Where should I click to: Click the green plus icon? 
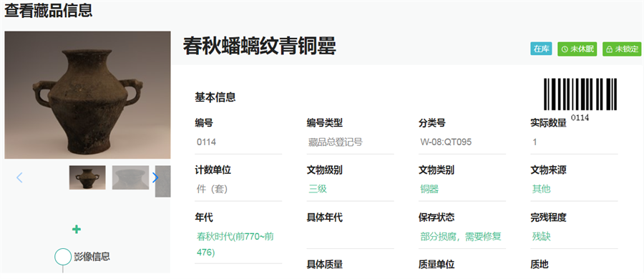(77, 230)
